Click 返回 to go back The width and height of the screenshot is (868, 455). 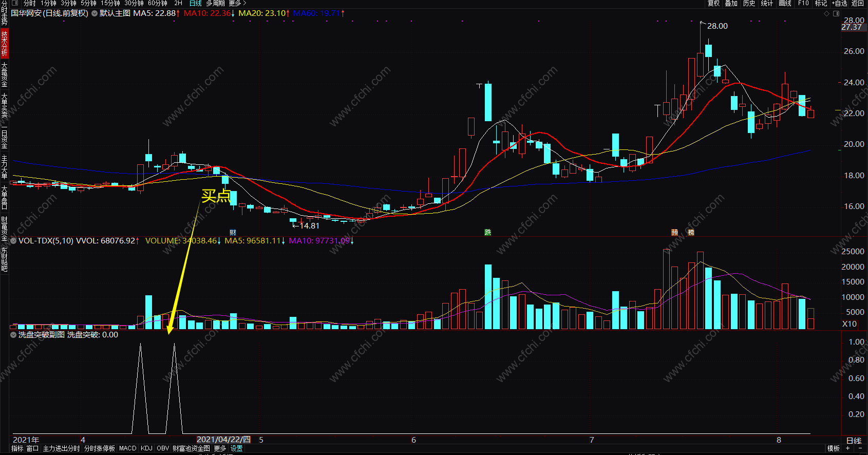(x=858, y=3)
